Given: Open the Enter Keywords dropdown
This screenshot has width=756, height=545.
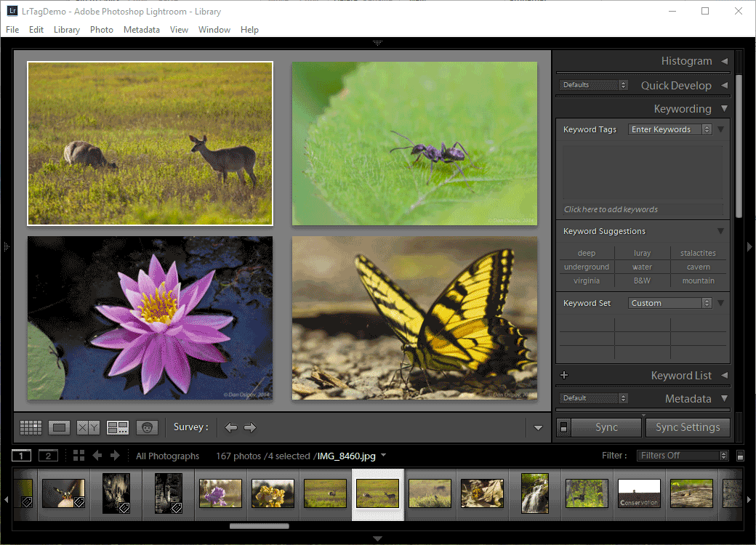Looking at the screenshot, I should coord(671,129).
